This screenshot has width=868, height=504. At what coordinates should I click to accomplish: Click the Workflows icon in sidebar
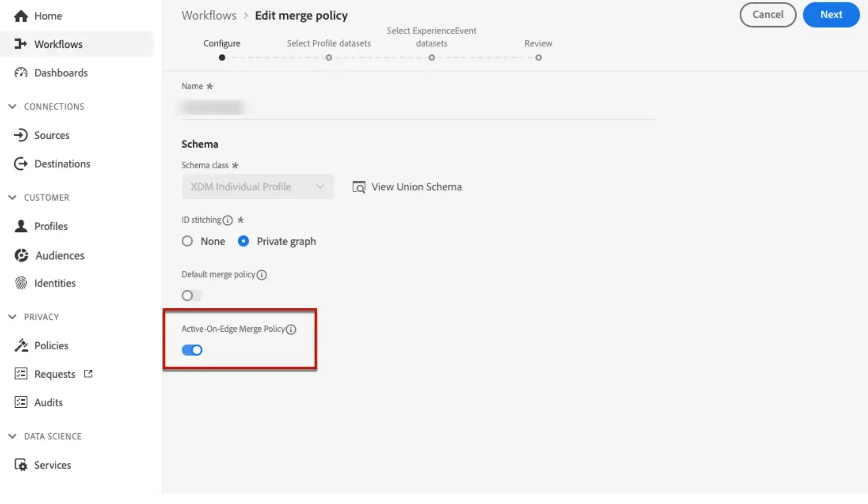(20, 44)
